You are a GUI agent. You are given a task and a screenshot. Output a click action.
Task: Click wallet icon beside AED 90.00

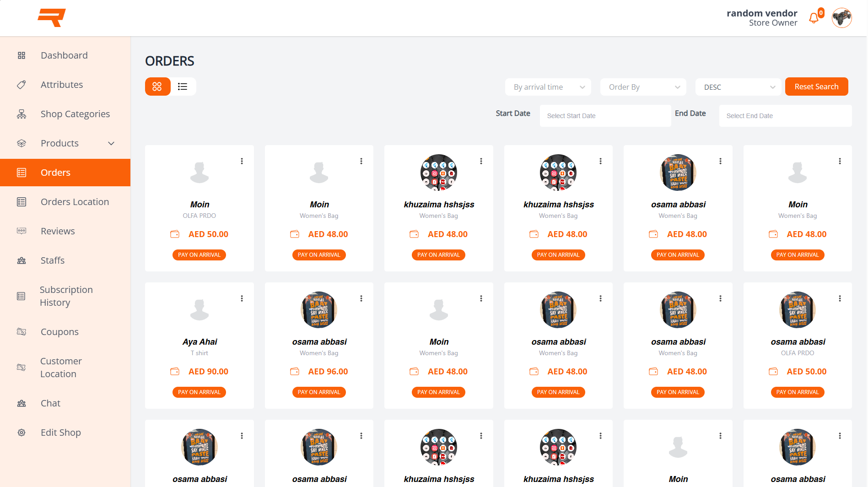click(175, 371)
